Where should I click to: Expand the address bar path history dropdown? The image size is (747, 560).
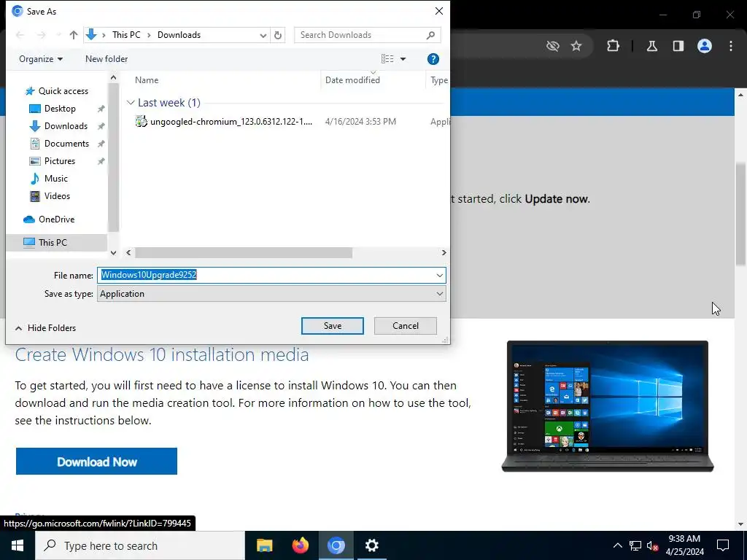click(x=263, y=35)
